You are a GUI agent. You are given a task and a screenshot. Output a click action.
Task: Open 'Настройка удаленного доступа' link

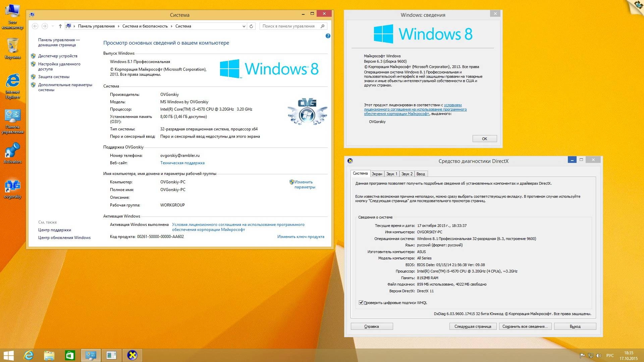(59, 66)
